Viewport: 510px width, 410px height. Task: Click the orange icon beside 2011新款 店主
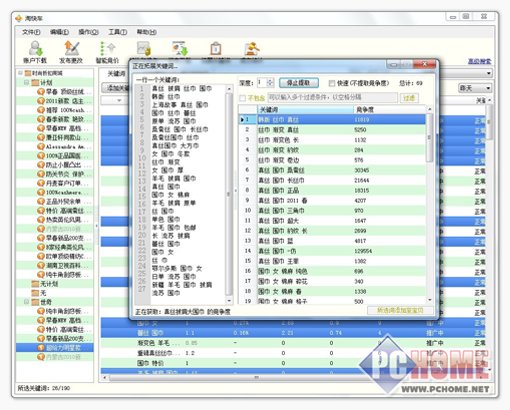click(41, 101)
